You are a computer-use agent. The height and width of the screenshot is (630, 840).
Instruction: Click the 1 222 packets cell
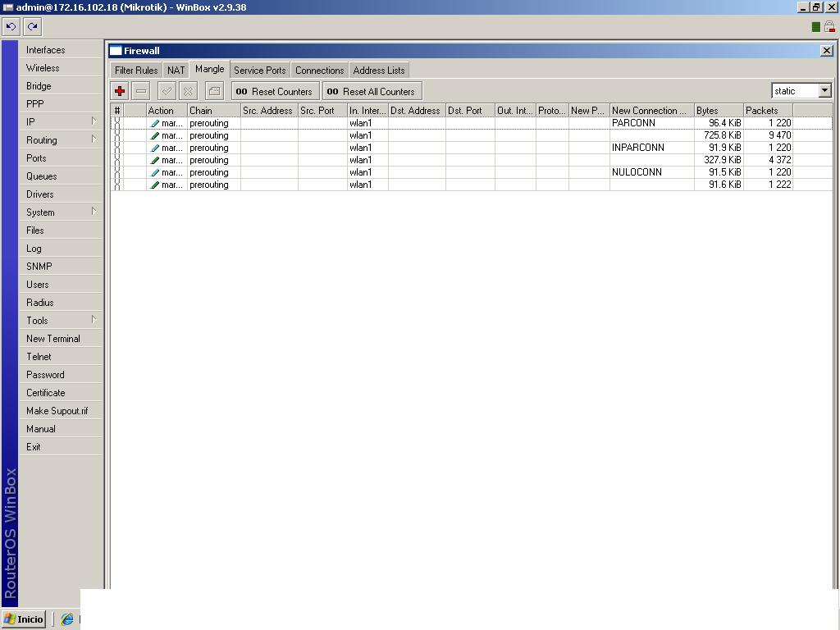[768, 185]
